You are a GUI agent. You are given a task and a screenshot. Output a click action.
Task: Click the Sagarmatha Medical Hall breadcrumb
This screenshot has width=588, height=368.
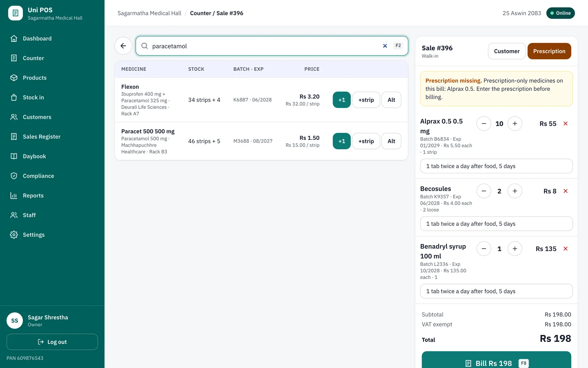[x=149, y=13]
